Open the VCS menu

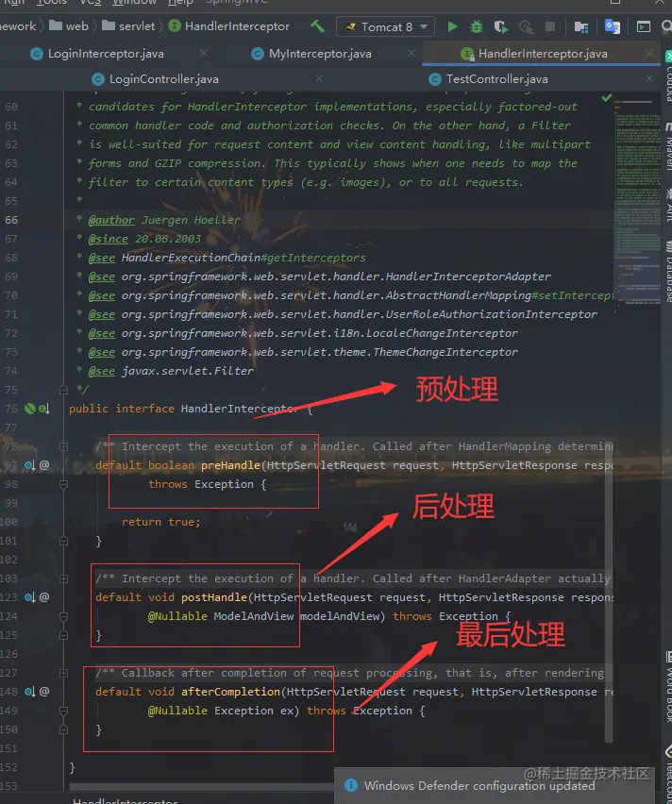(x=91, y=2)
